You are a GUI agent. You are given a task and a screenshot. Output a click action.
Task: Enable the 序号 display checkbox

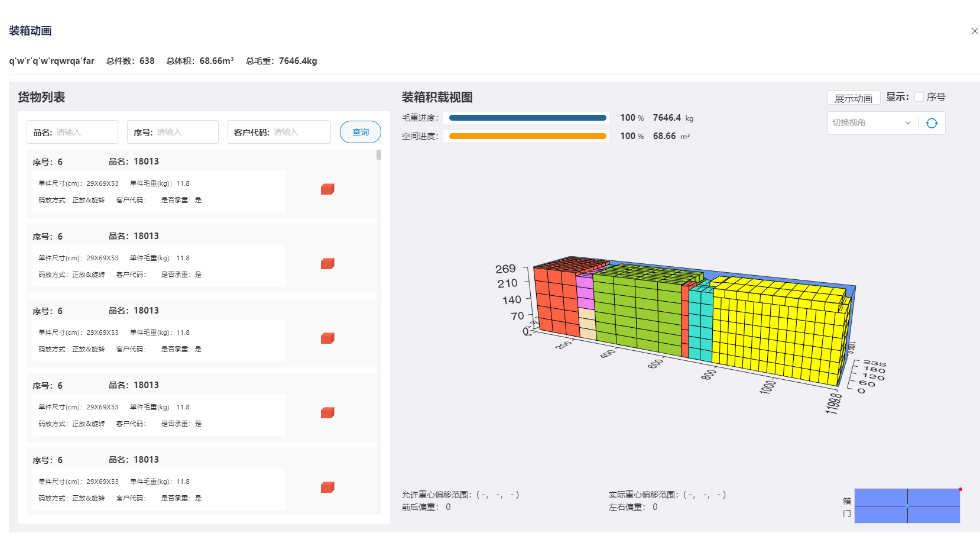pyautogui.click(x=919, y=97)
